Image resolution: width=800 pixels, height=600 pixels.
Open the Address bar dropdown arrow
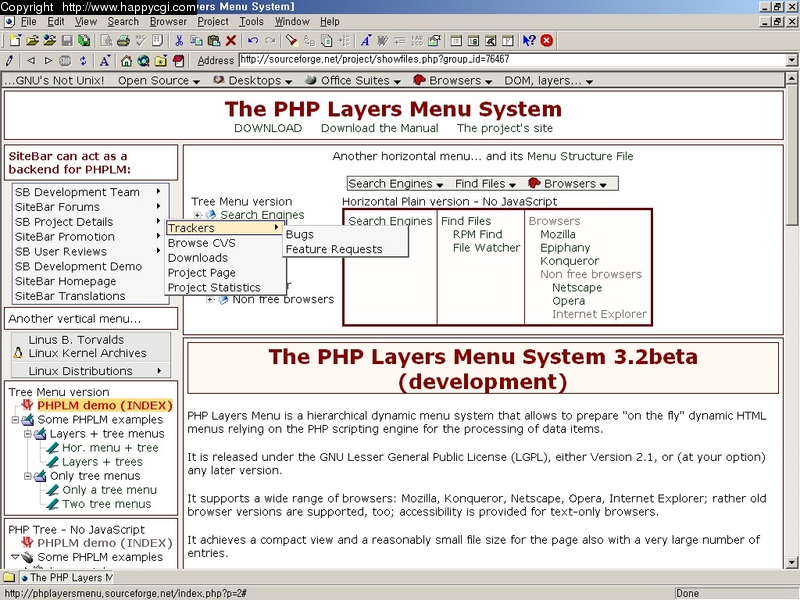click(792, 60)
